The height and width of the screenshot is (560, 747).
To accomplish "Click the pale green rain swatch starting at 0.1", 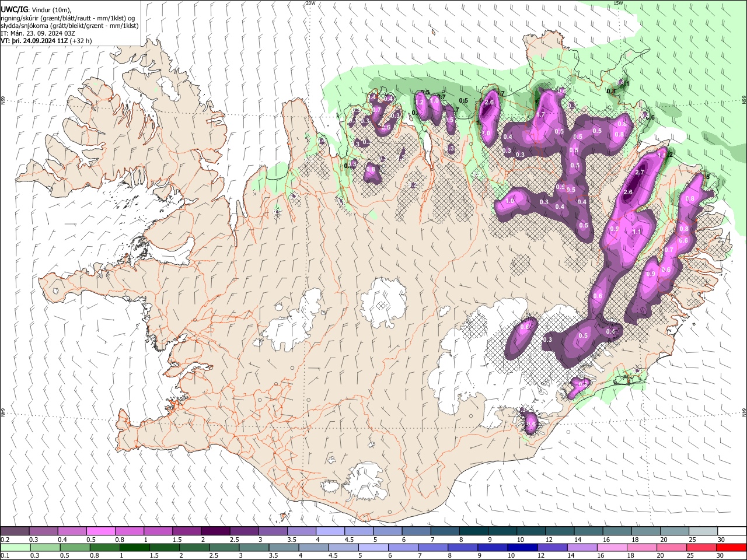I will tap(15, 547).
